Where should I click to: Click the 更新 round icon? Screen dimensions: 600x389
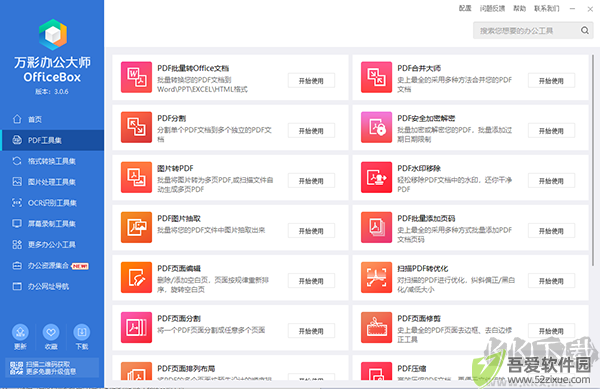click(20, 332)
